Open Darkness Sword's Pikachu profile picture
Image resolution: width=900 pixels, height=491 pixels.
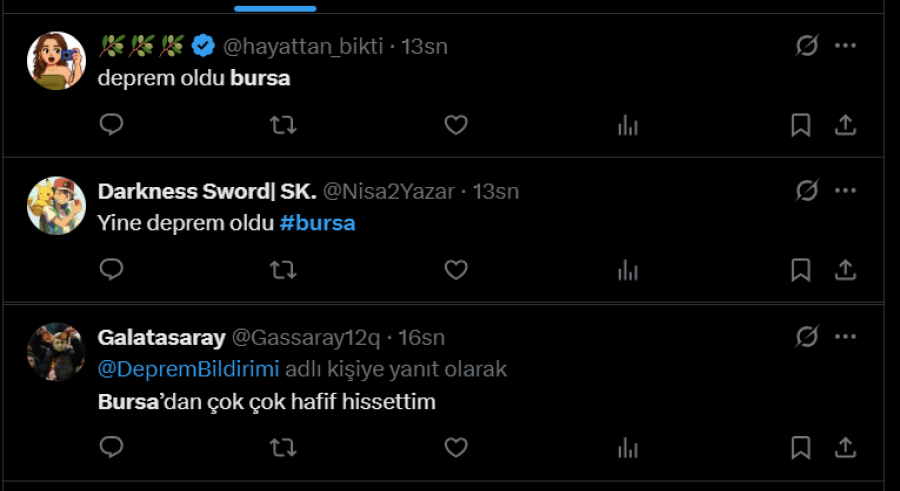pyautogui.click(x=56, y=206)
